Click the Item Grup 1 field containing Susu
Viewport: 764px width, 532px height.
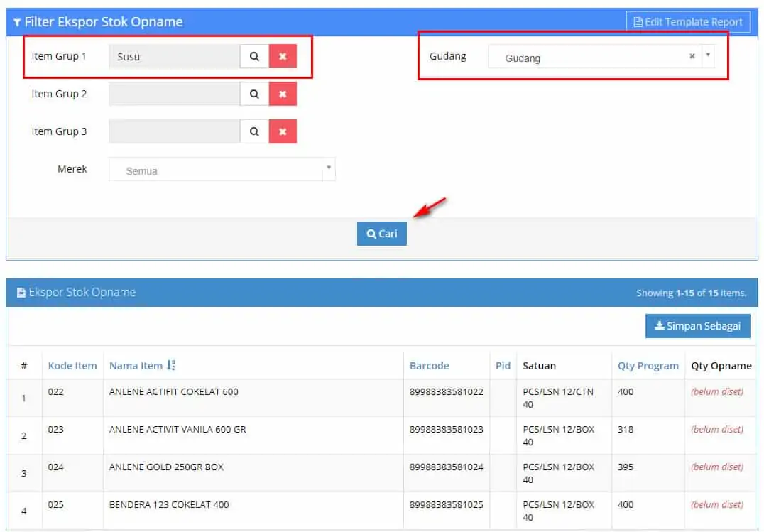(175, 57)
